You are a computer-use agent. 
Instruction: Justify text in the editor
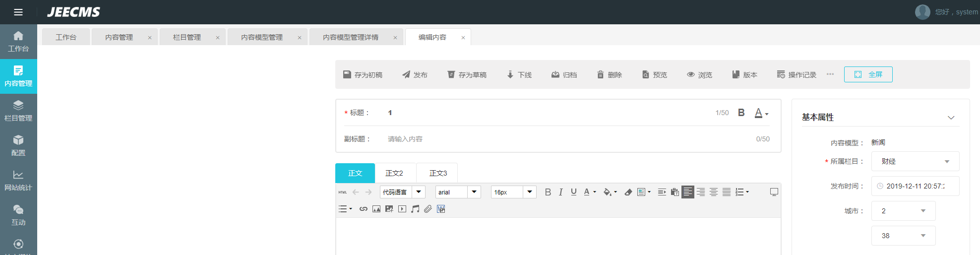point(727,192)
